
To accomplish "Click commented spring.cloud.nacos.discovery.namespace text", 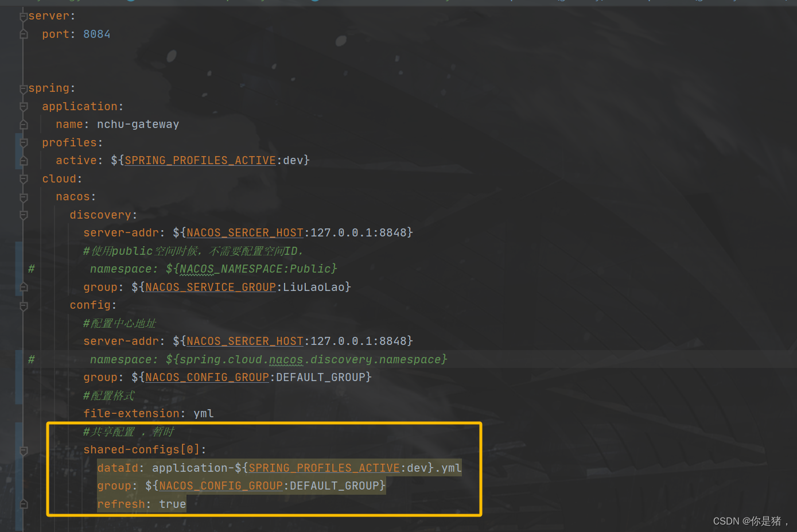I will (310, 360).
